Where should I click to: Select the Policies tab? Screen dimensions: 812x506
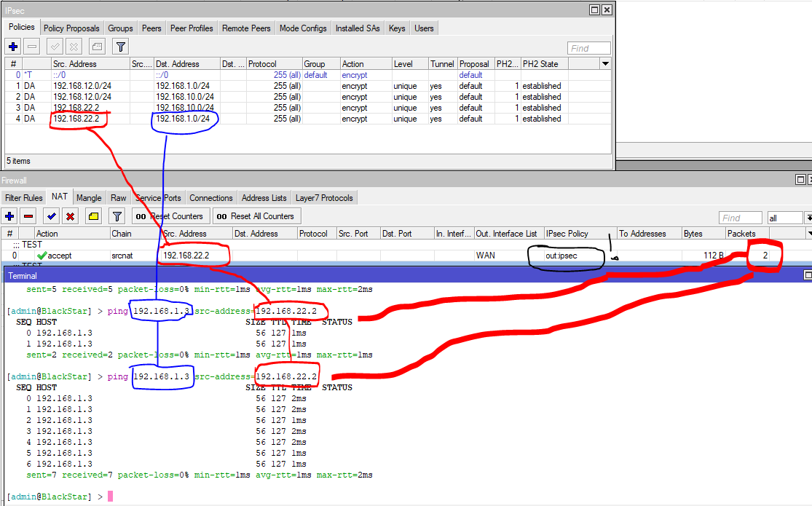pos(22,27)
